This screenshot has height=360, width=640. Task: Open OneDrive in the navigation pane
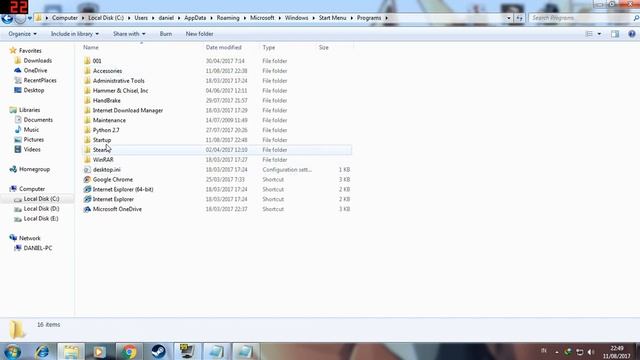pyautogui.click(x=35, y=70)
